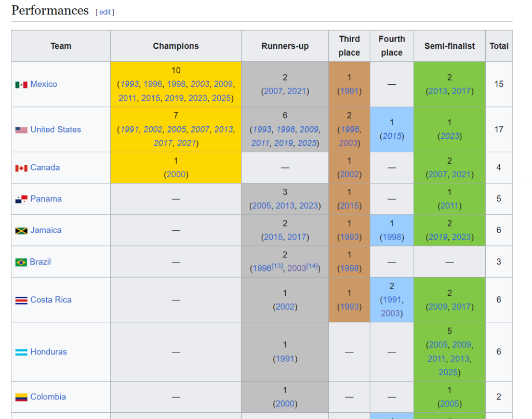Open 1996 in United States Third place cell
Viewport: 532px width, 419px height.
(x=350, y=129)
